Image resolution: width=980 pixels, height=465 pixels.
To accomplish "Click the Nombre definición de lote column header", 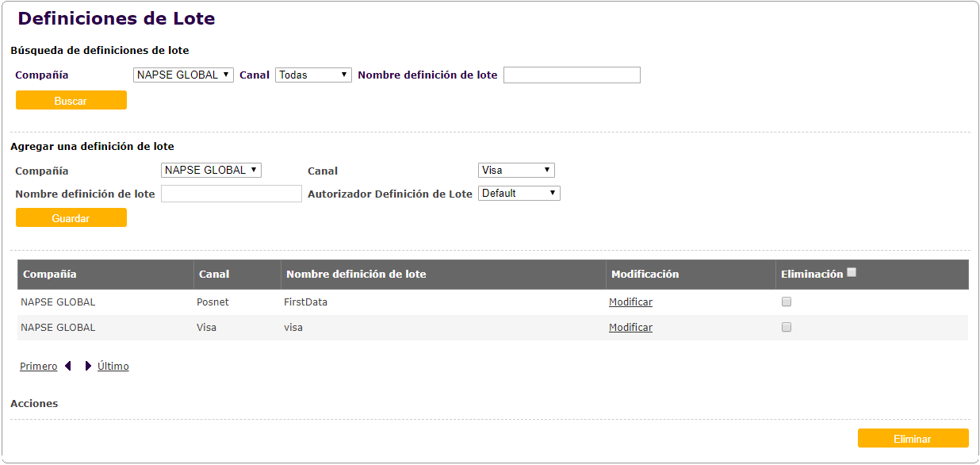I will 356,275.
